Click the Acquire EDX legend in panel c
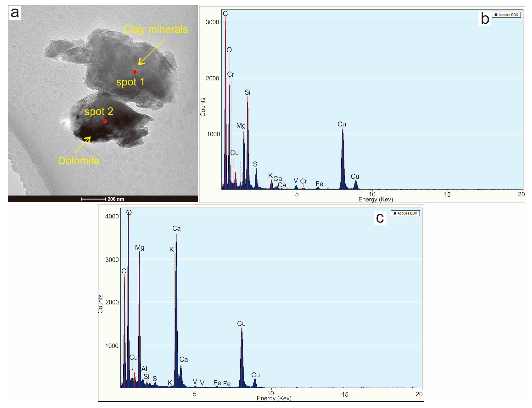The width and height of the screenshot is (532, 408). click(x=405, y=213)
